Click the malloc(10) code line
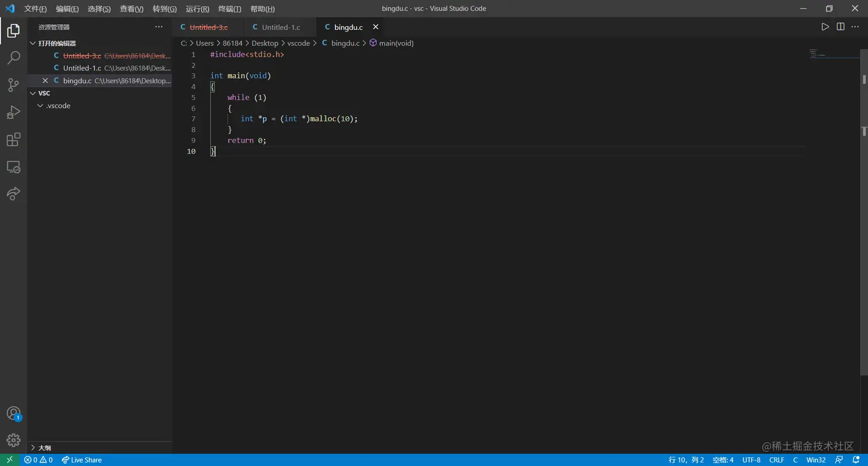The height and width of the screenshot is (466, 868). [x=299, y=119]
